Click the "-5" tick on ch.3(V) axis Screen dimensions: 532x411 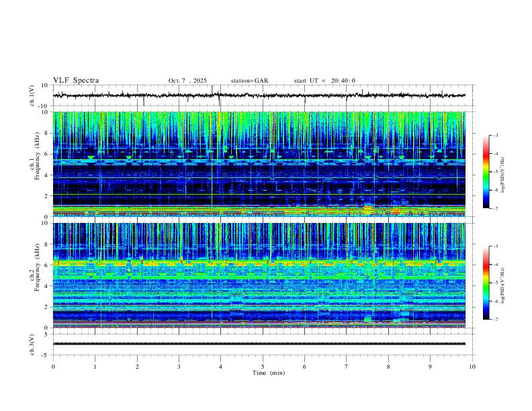point(46,355)
